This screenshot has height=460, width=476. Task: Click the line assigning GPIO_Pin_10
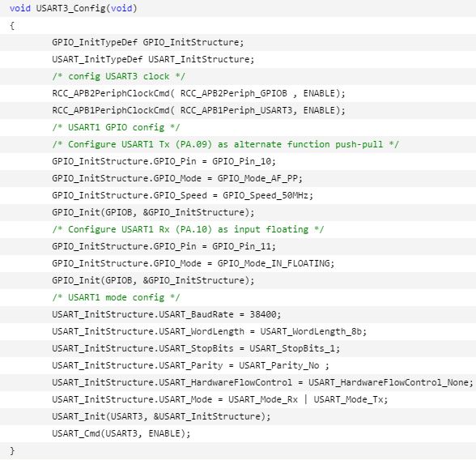click(x=164, y=161)
